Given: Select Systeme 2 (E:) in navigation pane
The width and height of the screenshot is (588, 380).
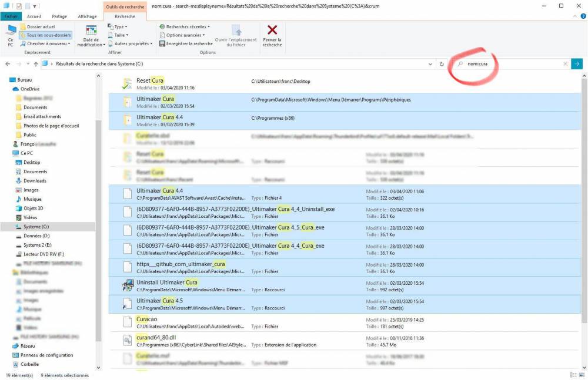Looking at the screenshot, I should (38, 245).
